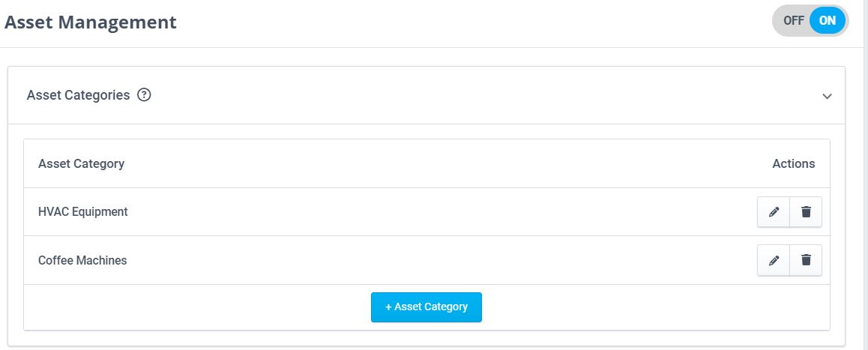Click the Asset Category column header
868x350 pixels.
click(81, 163)
